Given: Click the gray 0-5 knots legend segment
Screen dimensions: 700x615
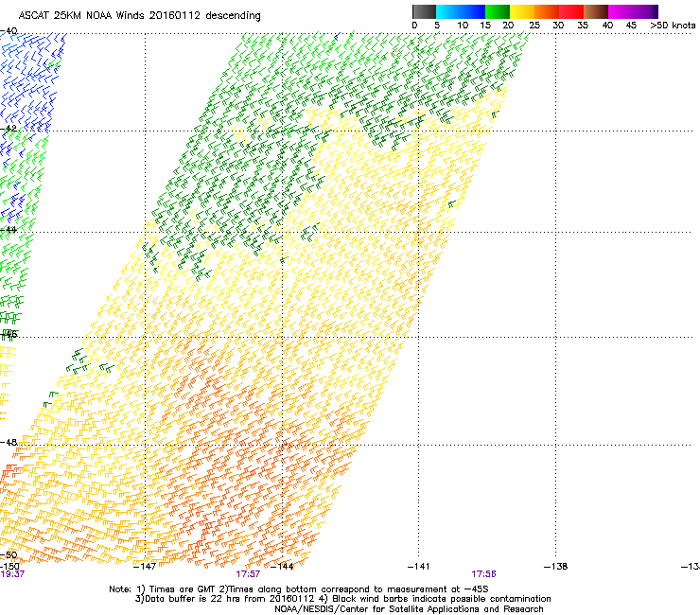Looking at the screenshot, I should pyautogui.click(x=424, y=11).
